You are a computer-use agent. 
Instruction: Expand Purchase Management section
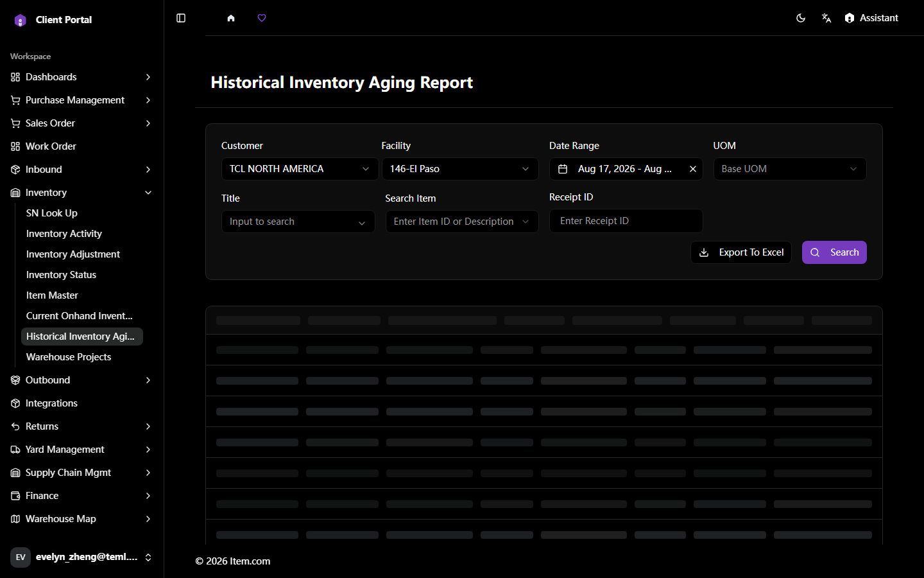point(82,100)
